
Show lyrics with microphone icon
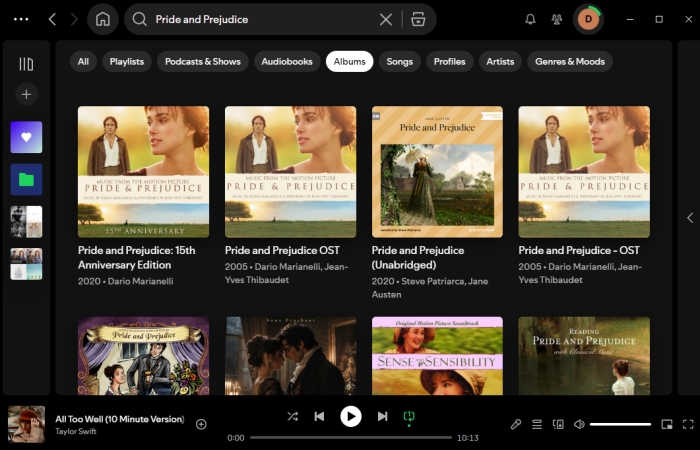516,424
